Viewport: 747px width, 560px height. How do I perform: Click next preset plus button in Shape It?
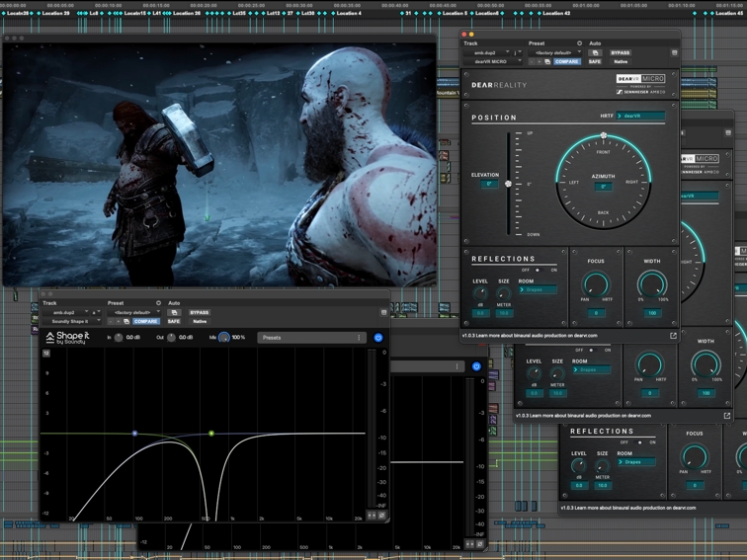(x=119, y=321)
